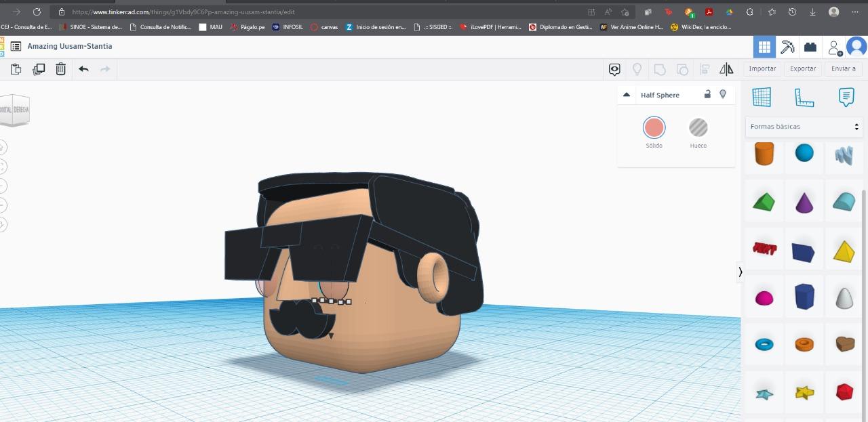Image resolution: width=868 pixels, height=422 pixels.
Task: Delete selection with the trash icon
Action: click(60, 68)
